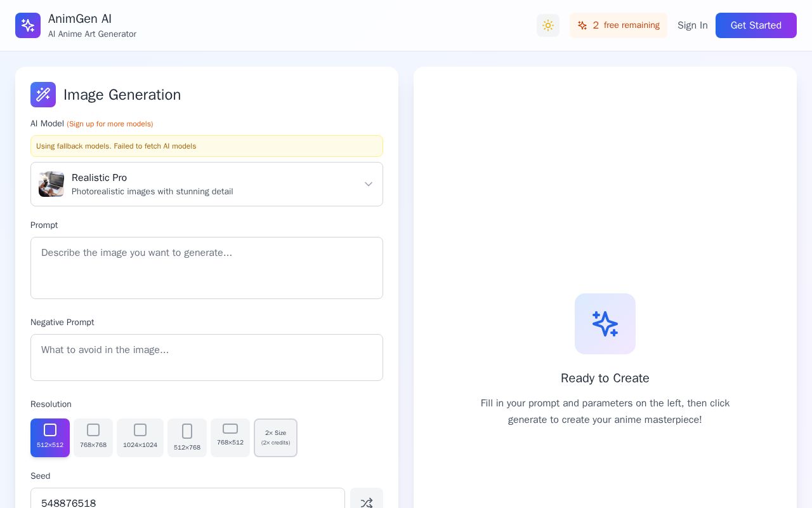Select the 512×768 portrait resolution
The width and height of the screenshot is (812, 508).
click(x=187, y=438)
